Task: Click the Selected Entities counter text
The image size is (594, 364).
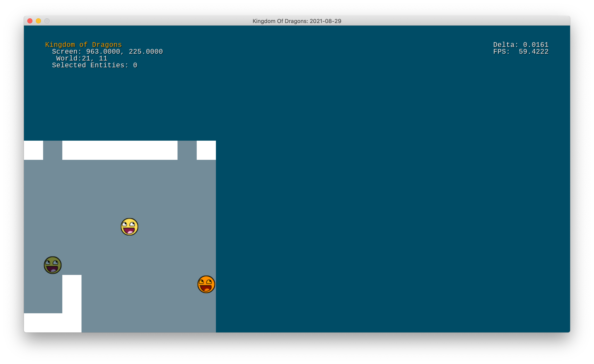Action: click(x=95, y=65)
